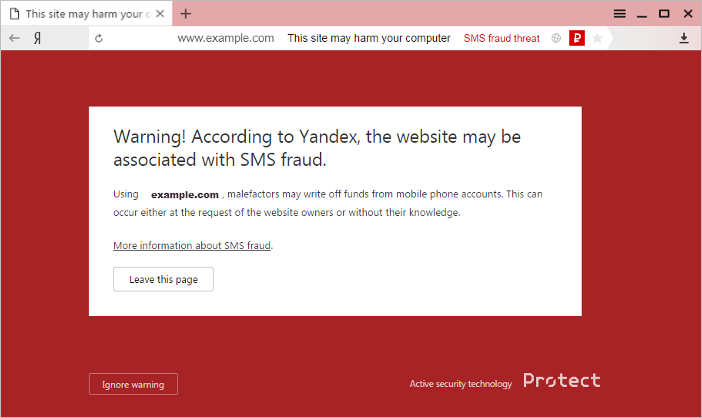Click the Protect logo text
The width and height of the screenshot is (702, 418).
pos(561,380)
